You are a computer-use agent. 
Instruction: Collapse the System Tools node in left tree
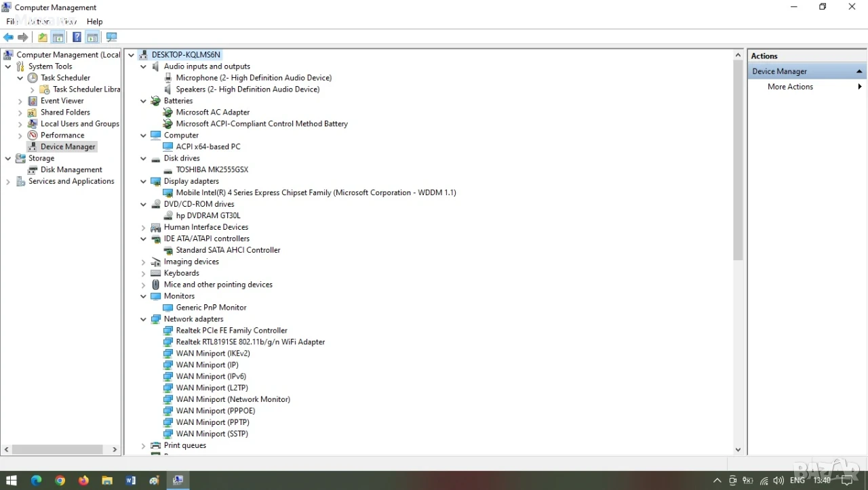(8, 66)
